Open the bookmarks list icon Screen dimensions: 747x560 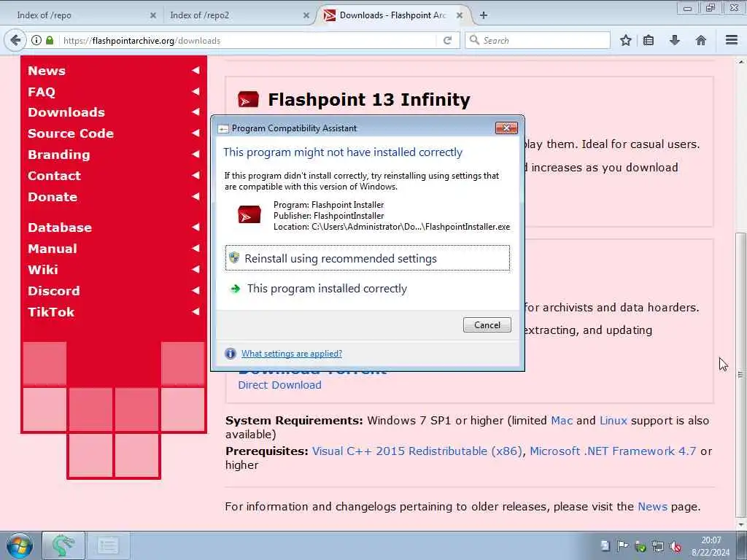(x=649, y=41)
